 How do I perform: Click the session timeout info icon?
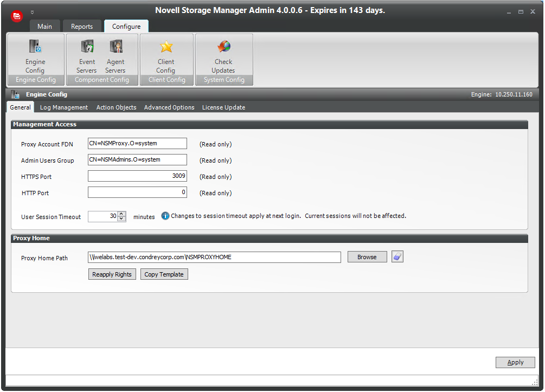(x=165, y=216)
